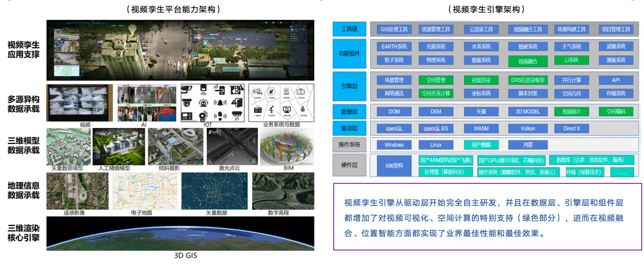
Task: Select the 空间关系计算 green box
Action: point(435,93)
